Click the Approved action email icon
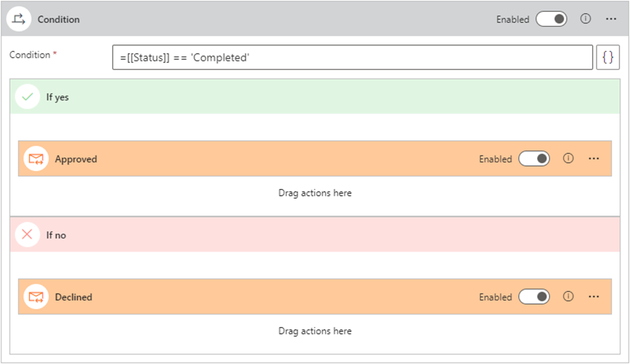Image resolution: width=630 pixels, height=364 pixels. coord(36,159)
